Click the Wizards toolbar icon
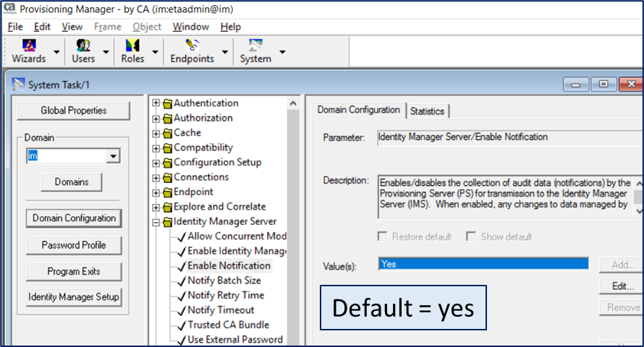Screen dimensions: 644x347 pos(28,46)
